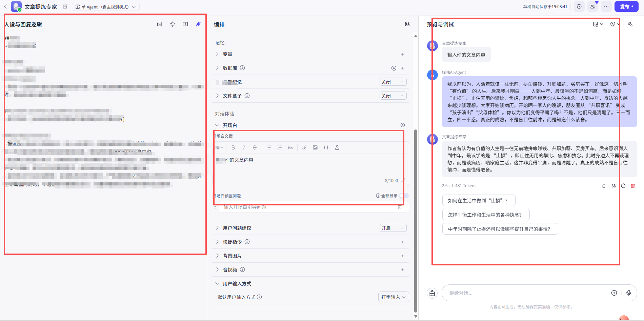
Task: Edit the bot name 文章提炼专家
Action: 65,6
